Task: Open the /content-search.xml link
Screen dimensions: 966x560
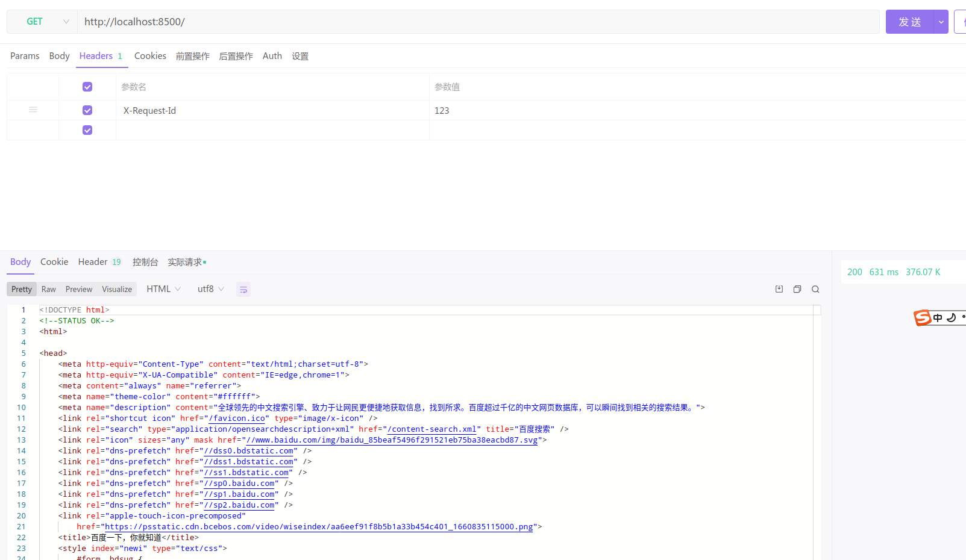Action: click(431, 429)
